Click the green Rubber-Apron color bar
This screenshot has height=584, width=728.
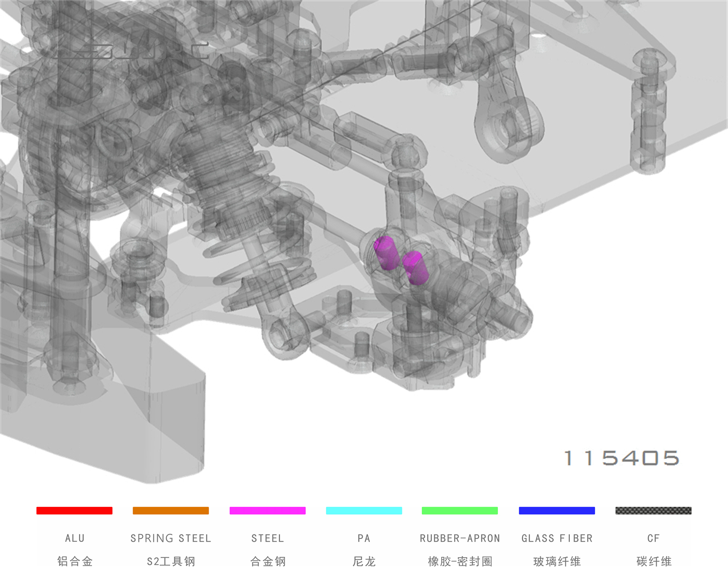(460, 511)
